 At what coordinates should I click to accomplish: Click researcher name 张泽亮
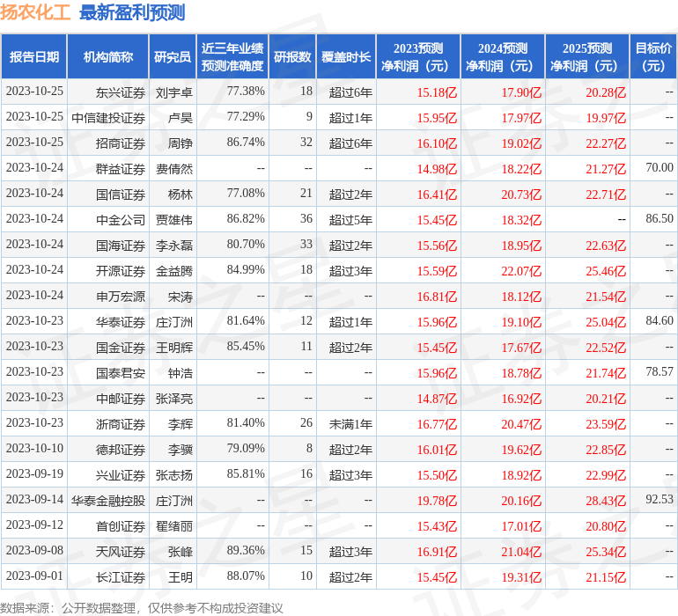[x=174, y=399]
